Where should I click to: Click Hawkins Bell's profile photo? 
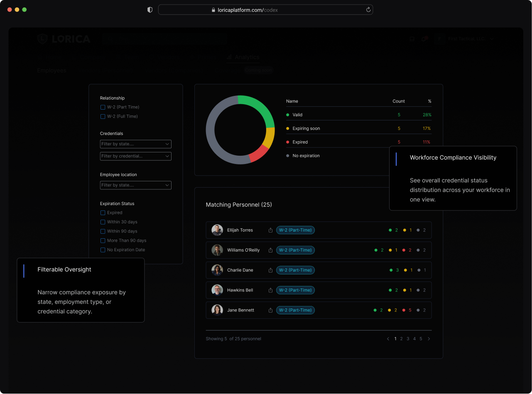point(217,290)
